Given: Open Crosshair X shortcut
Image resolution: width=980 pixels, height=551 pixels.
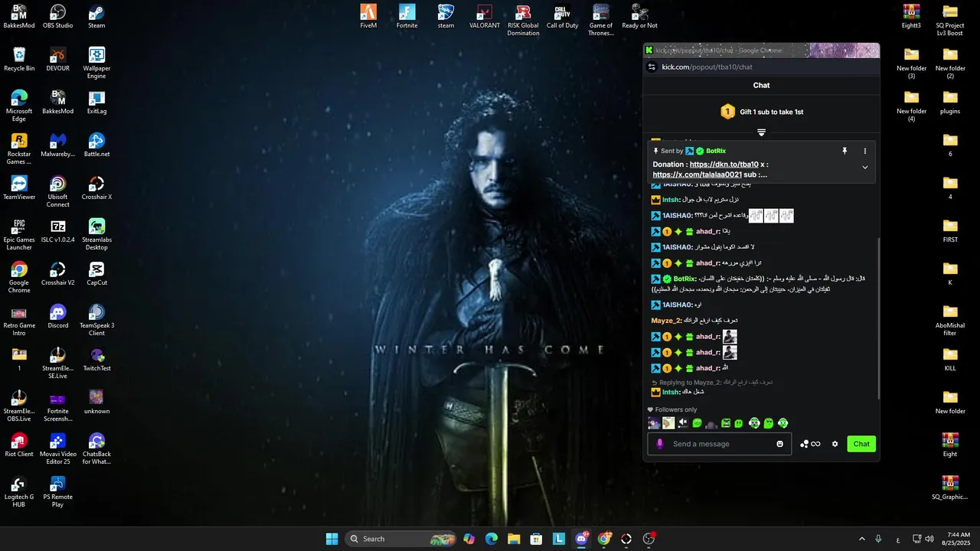Looking at the screenshot, I should [x=96, y=188].
